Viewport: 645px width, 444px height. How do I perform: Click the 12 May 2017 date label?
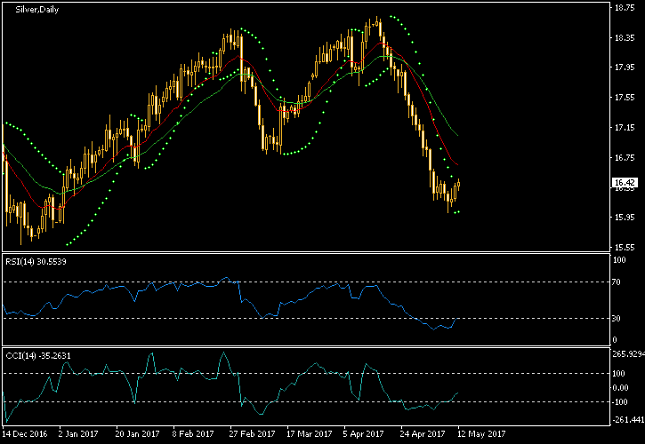(481, 434)
